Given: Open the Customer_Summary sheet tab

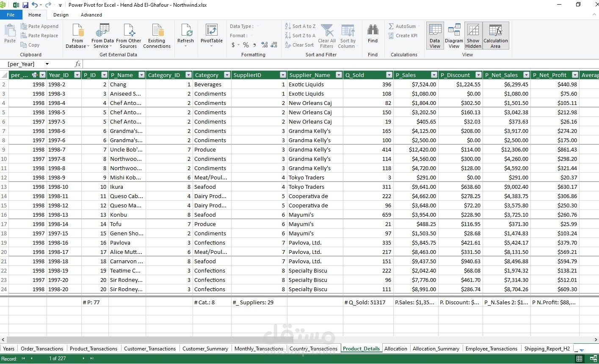Looking at the screenshot, I should click(x=205, y=349).
